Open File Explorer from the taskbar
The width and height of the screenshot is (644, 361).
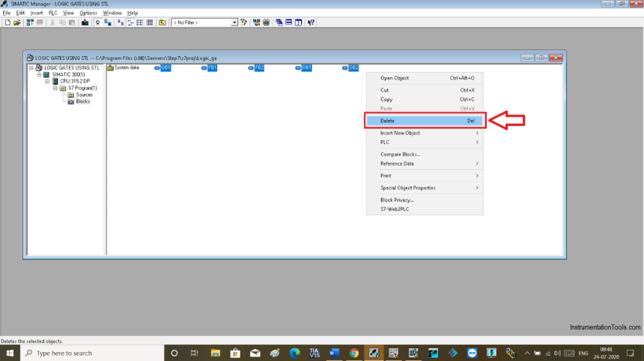coord(215,354)
